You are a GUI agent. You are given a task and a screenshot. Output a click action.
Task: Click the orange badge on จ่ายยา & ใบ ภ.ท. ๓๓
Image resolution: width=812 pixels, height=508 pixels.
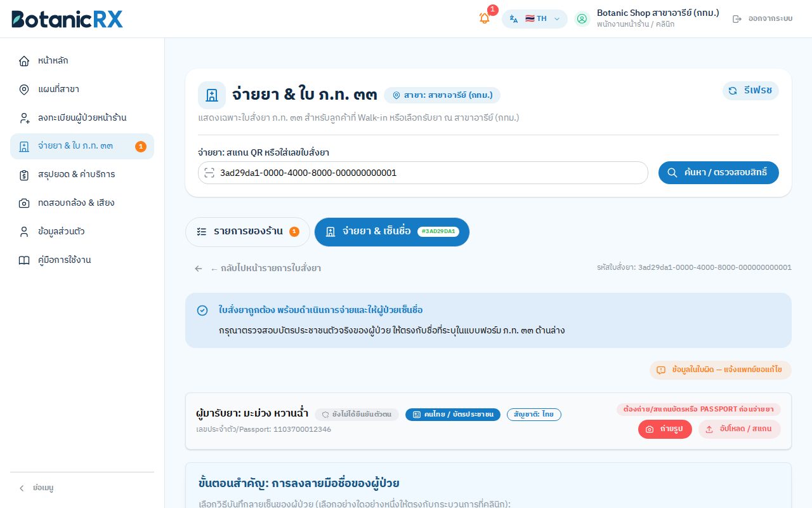tap(141, 147)
